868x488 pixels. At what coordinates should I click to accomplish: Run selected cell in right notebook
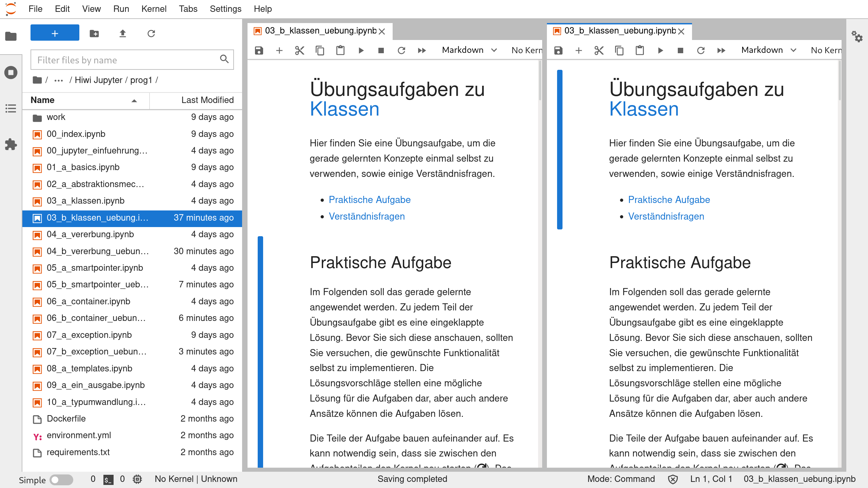(660, 50)
